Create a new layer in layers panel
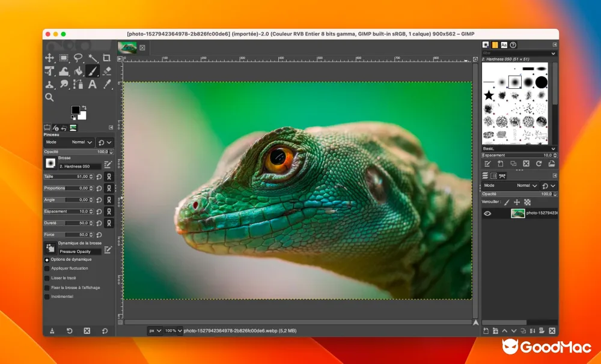Viewport: 601px width, 364px height. point(486,331)
